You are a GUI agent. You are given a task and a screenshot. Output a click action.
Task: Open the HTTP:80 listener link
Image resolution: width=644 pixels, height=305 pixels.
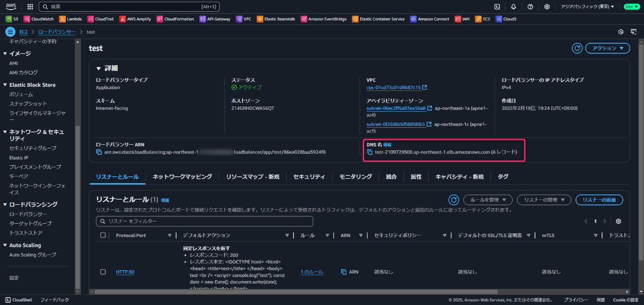[125, 272]
